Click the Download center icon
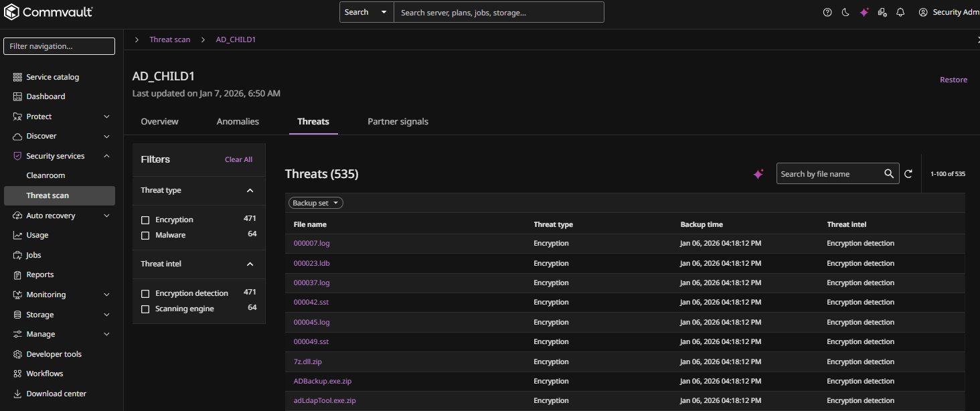The height and width of the screenshot is (411, 980). pos(17,394)
